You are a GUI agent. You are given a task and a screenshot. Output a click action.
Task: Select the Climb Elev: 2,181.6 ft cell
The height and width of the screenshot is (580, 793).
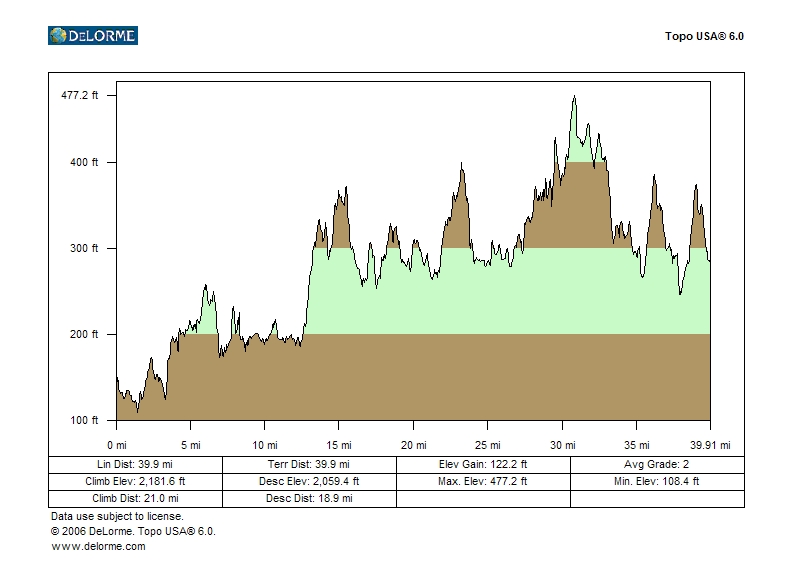(x=135, y=481)
